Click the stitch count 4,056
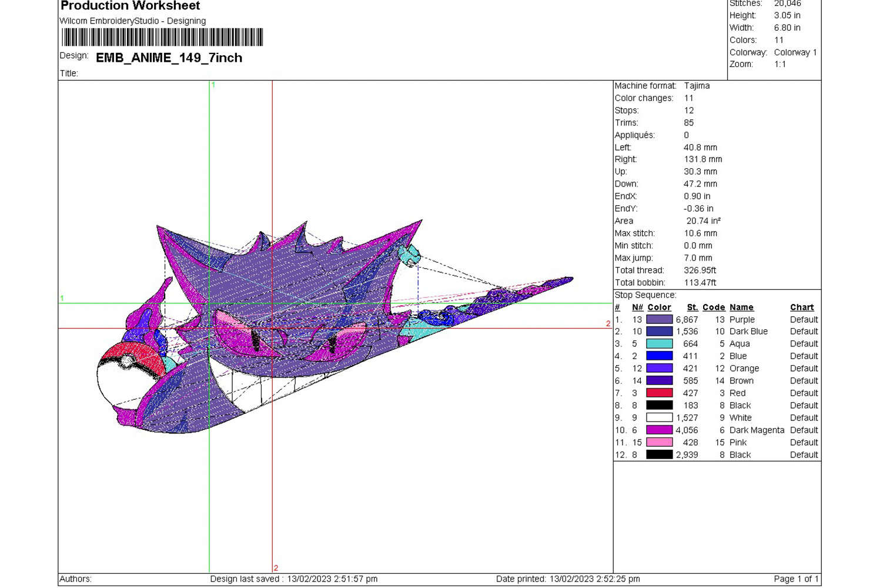This screenshot has height=588, width=883. (x=687, y=430)
